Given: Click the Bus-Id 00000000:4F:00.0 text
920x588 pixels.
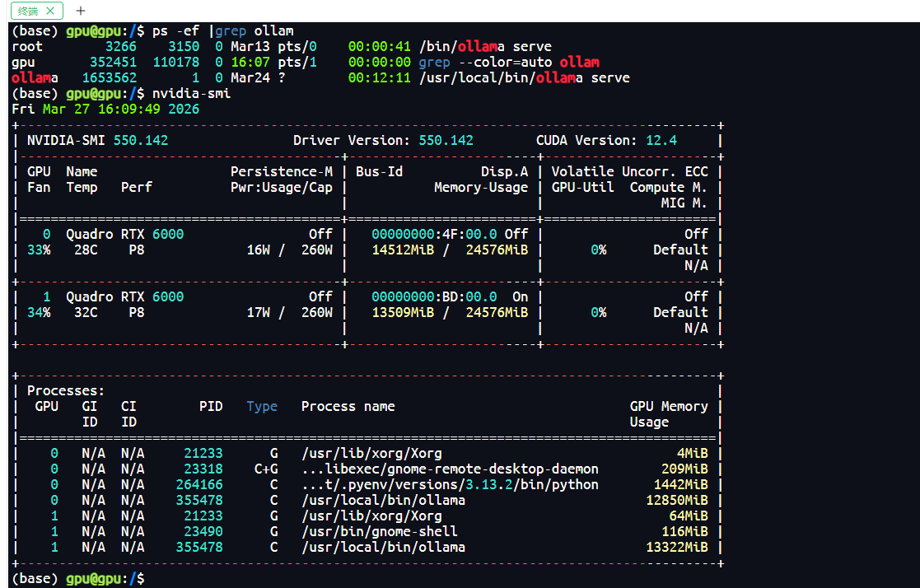Looking at the screenshot, I should (x=434, y=234).
